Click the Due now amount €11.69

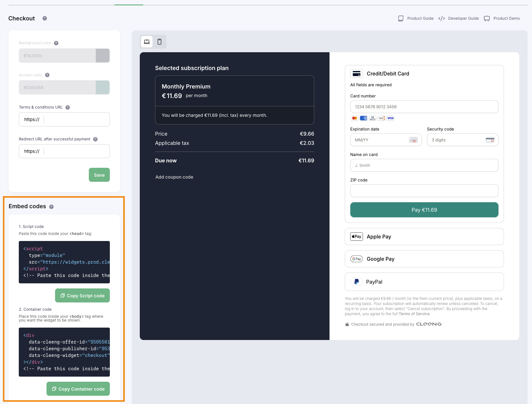pos(306,161)
